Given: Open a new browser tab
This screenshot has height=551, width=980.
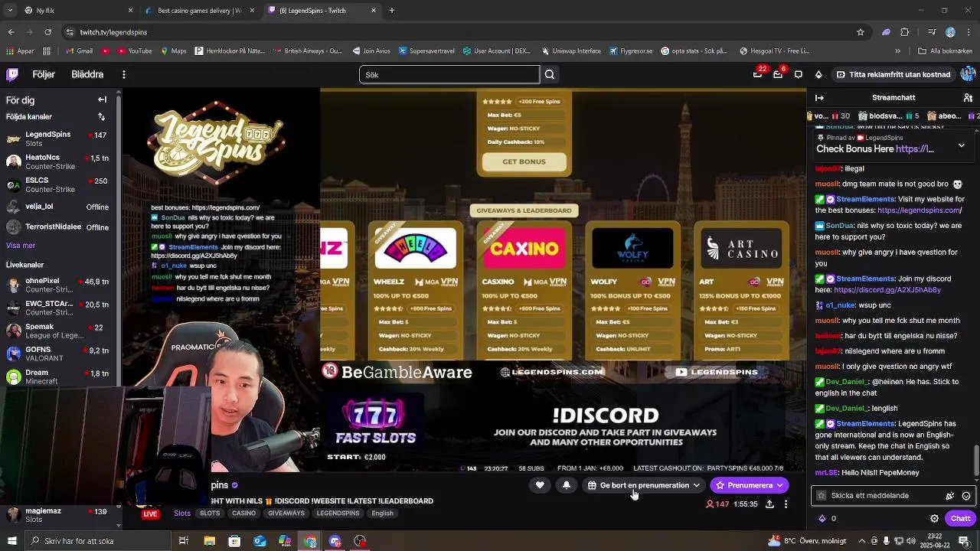Looking at the screenshot, I should point(392,11).
